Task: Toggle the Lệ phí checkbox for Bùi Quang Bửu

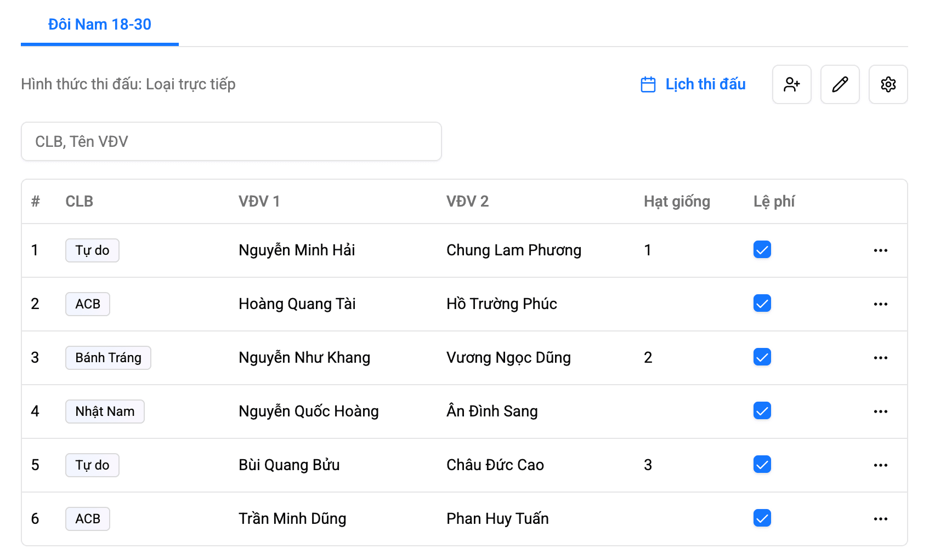Action: click(762, 464)
